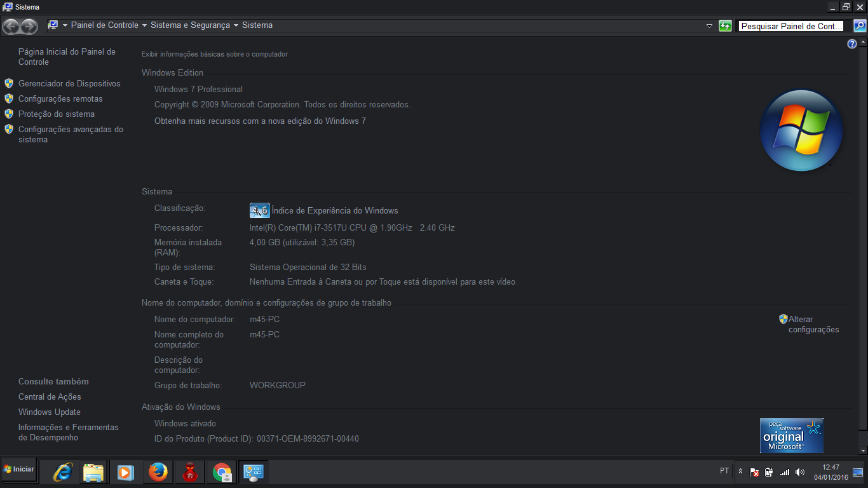Expand the address bar history dropdown
Image resolution: width=868 pixels, height=488 pixels.
(x=710, y=26)
